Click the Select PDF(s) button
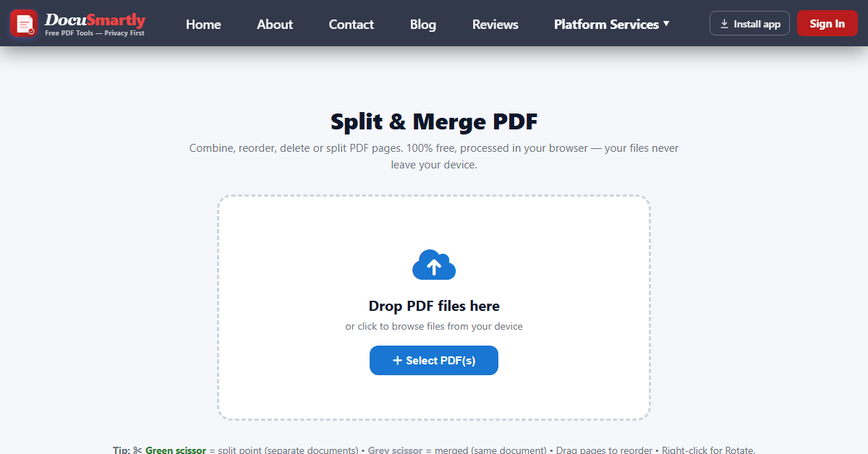The height and width of the screenshot is (454, 868). tap(434, 361)
